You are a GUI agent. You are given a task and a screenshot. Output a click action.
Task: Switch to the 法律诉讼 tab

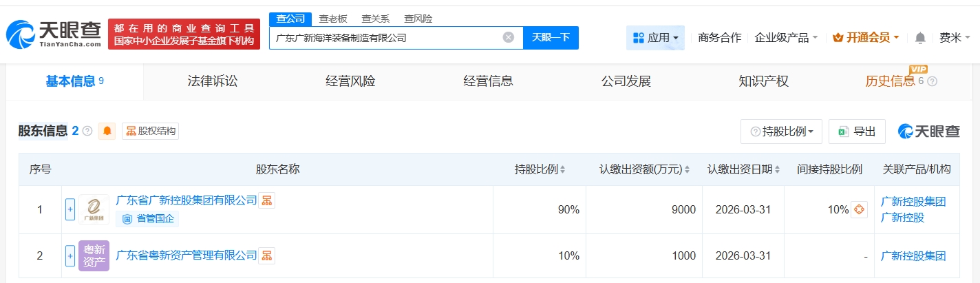[212, 81]
